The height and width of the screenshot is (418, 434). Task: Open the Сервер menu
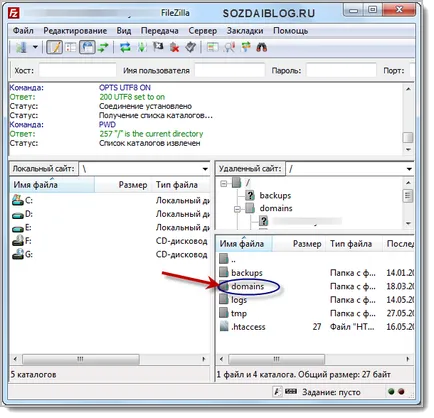point(203,31)
